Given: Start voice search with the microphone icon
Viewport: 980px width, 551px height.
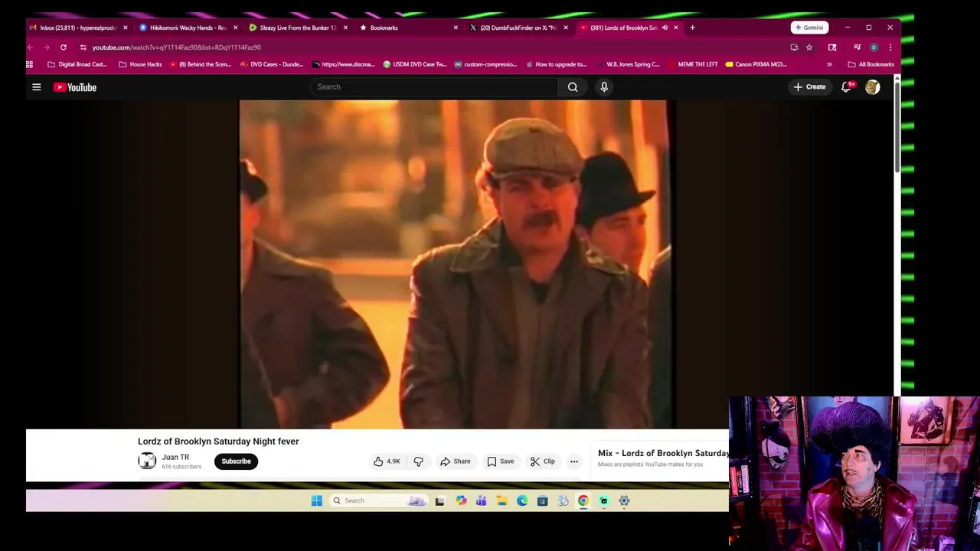Looking at the screenshot, I should tap(604, 87).
